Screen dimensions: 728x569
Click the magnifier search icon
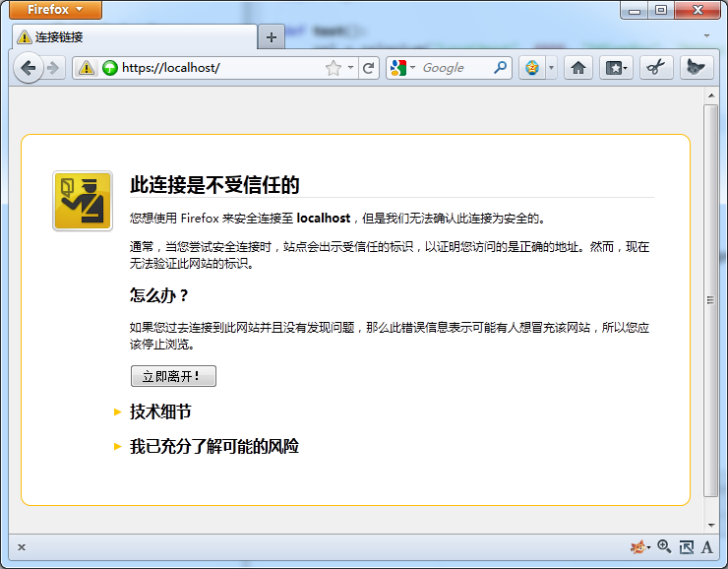500,68
